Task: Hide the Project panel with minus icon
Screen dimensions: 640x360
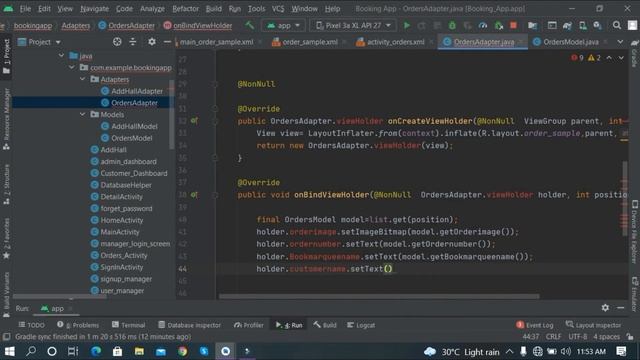Action: pyautogui.click(x=167, y=42)
